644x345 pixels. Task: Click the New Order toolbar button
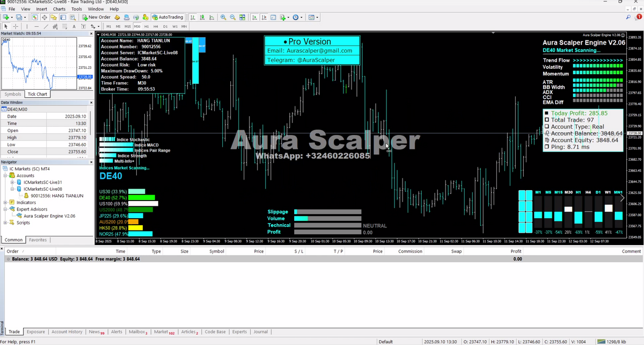point(96,17)
